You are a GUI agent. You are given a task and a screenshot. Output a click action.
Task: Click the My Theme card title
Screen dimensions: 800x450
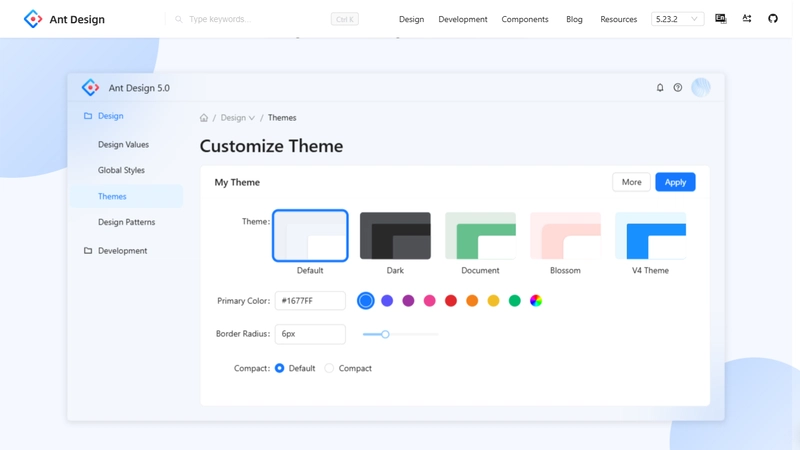coord(237,182)
